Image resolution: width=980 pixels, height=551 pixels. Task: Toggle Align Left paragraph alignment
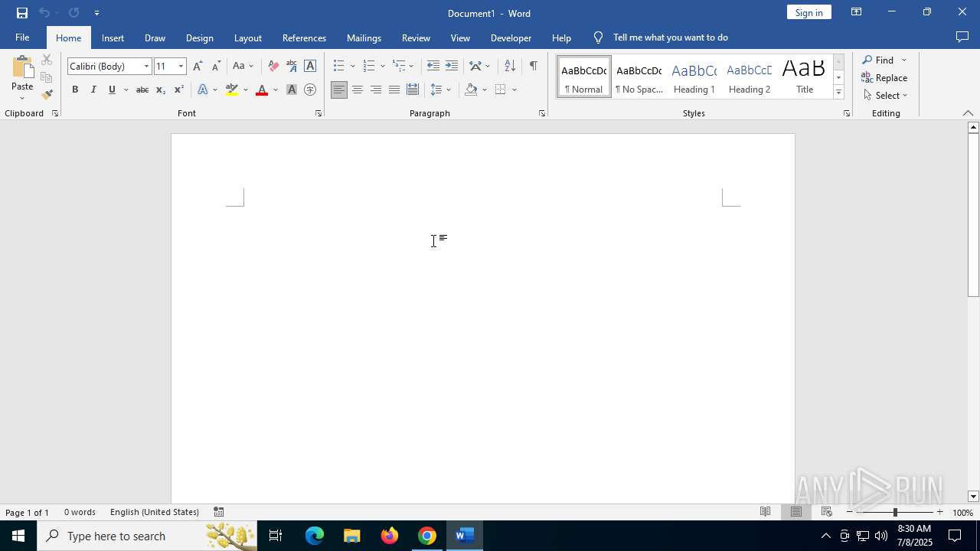tap(339, 90)
